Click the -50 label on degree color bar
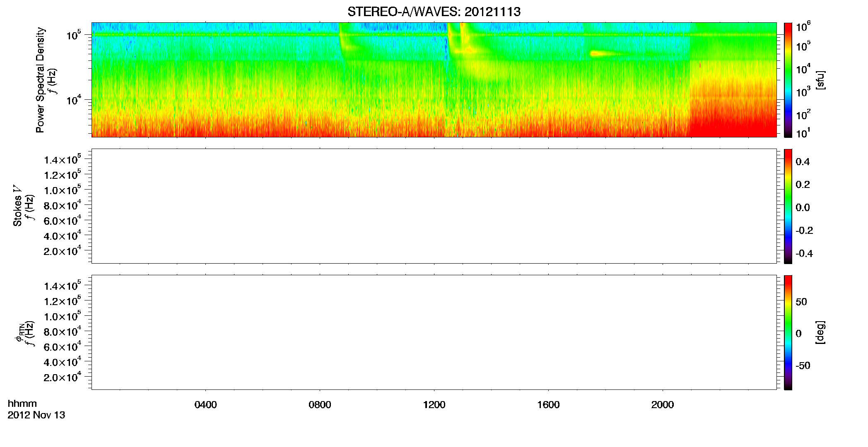868x447 pixels. point(803,366)
